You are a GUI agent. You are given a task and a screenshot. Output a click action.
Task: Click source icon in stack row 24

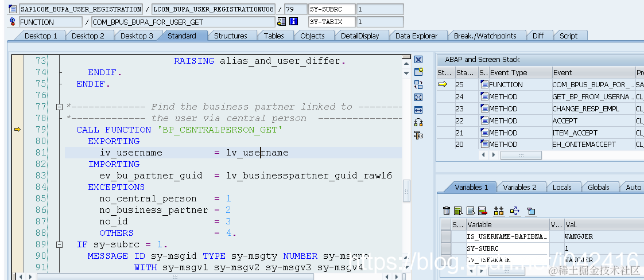484,96
